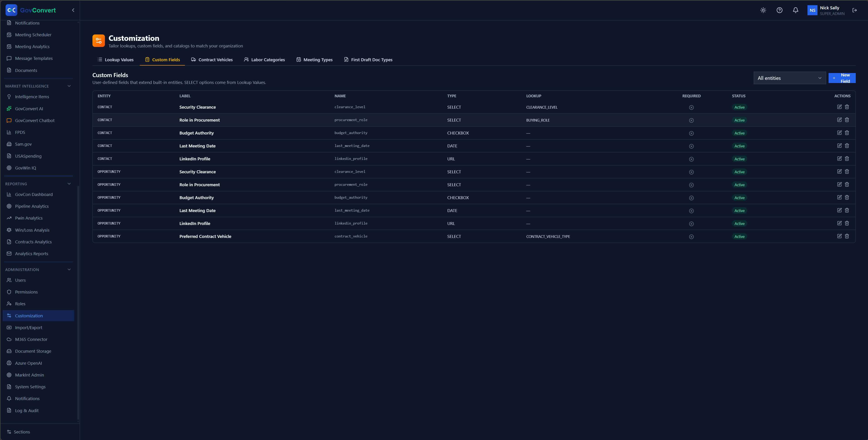Edit the Opportunity LinkedIn Profile field
868x440 pixels.
tap(839, 223)
